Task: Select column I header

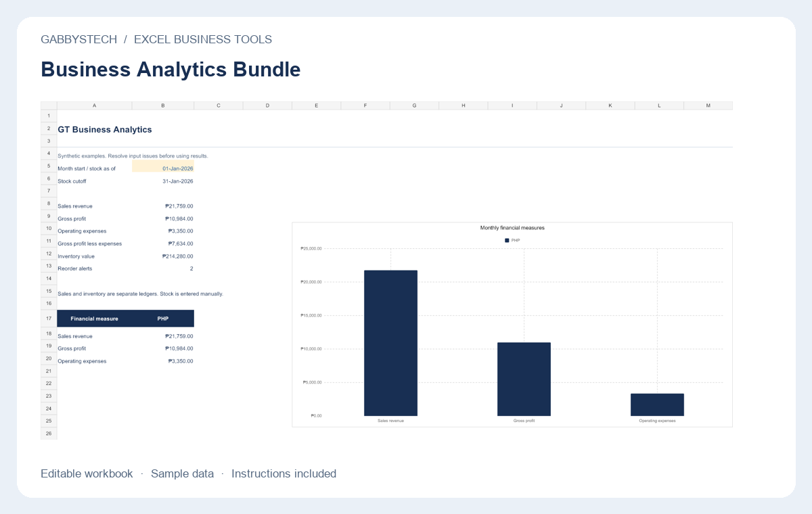Action: [x=512, y=106]
